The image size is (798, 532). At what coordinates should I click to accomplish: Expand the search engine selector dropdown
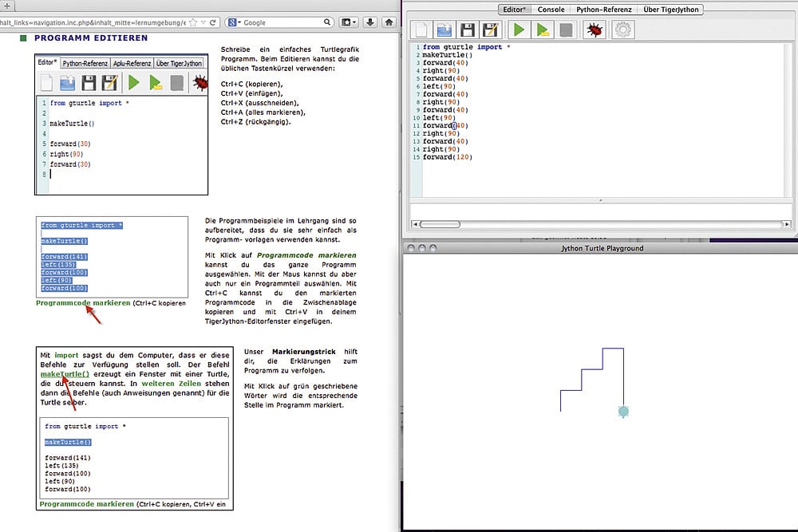coord(236,22)
